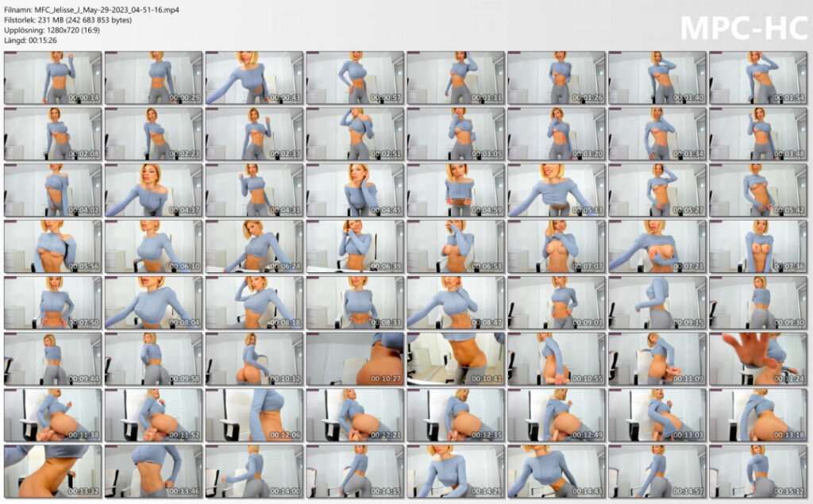Screen dimensions: 813x504
Task: Open the frame at timestamp 00:09:44
Action: (52, 359)
